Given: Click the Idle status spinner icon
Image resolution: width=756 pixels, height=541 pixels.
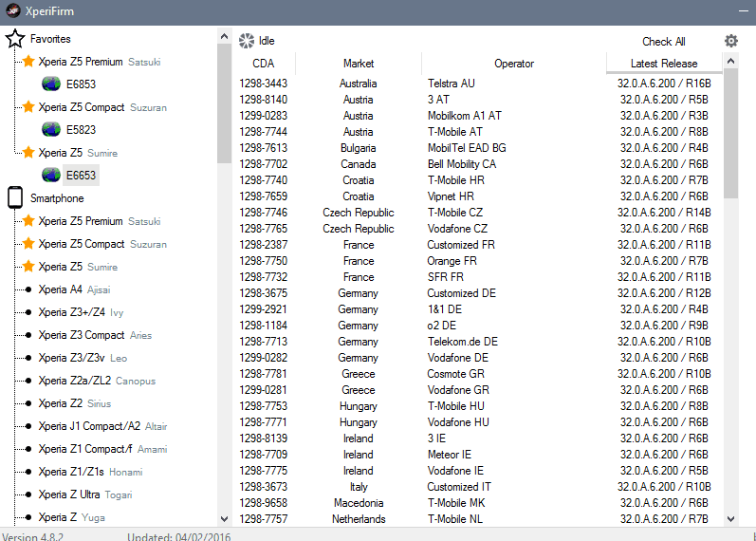Looking at the screenshot, I should click(247, 41).
